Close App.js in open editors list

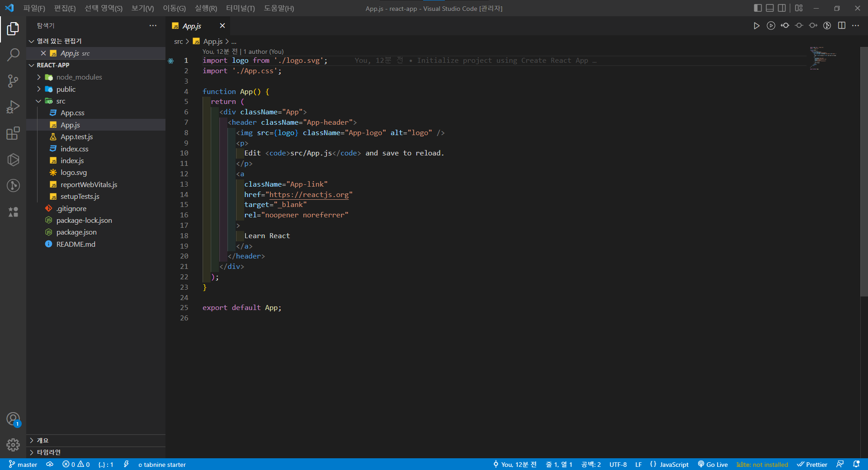pyautogui.click(x=43, y=53)
